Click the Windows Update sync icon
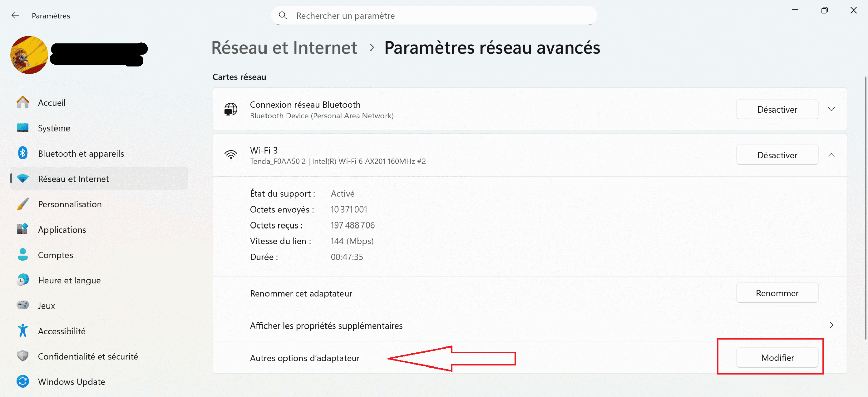This screenshot has width=868, height=397. pos(23,381)
